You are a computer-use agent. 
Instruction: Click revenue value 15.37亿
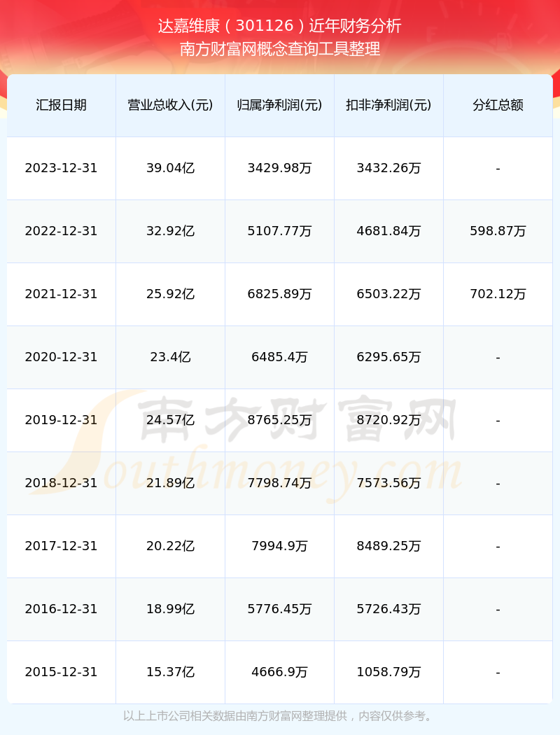click(x=171, y=672)
